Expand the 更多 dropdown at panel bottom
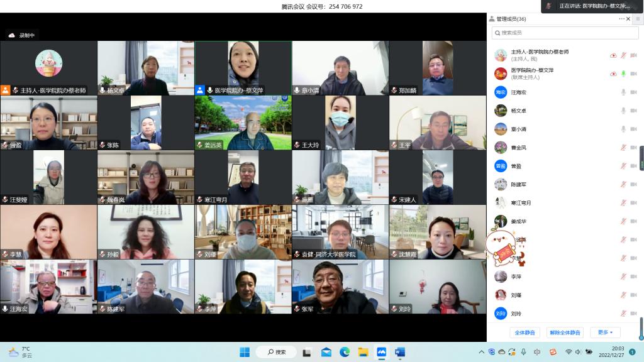 (605, 332)
